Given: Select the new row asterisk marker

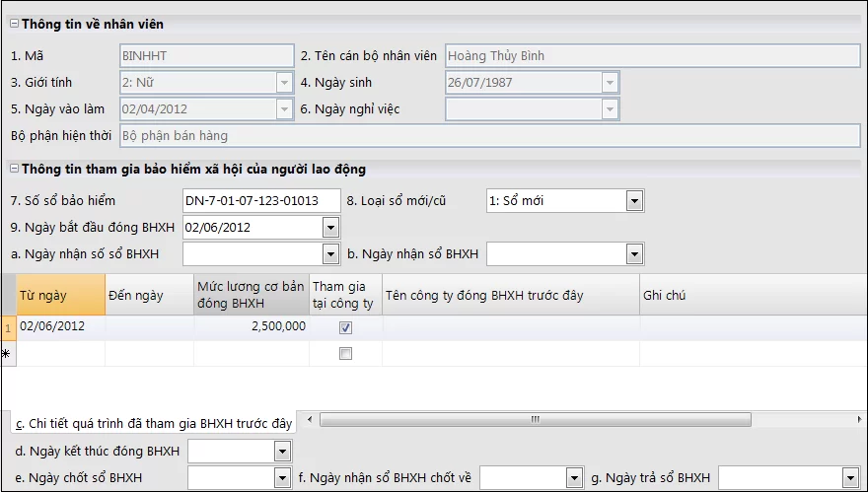Looking at the screenshot, I should (8, 354).
